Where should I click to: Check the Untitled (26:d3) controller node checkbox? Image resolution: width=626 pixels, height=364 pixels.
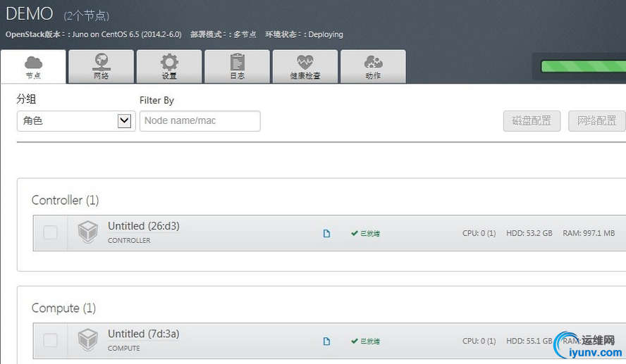coord(50,232)
